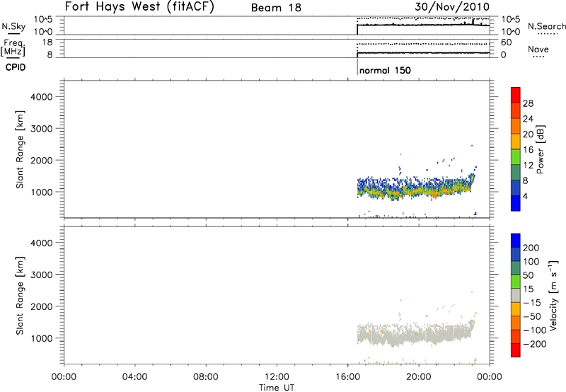Viewport: 566px width, 392px height.
Task: Click the "4000" tick on power panel
Action: click(x=42, y=97)
